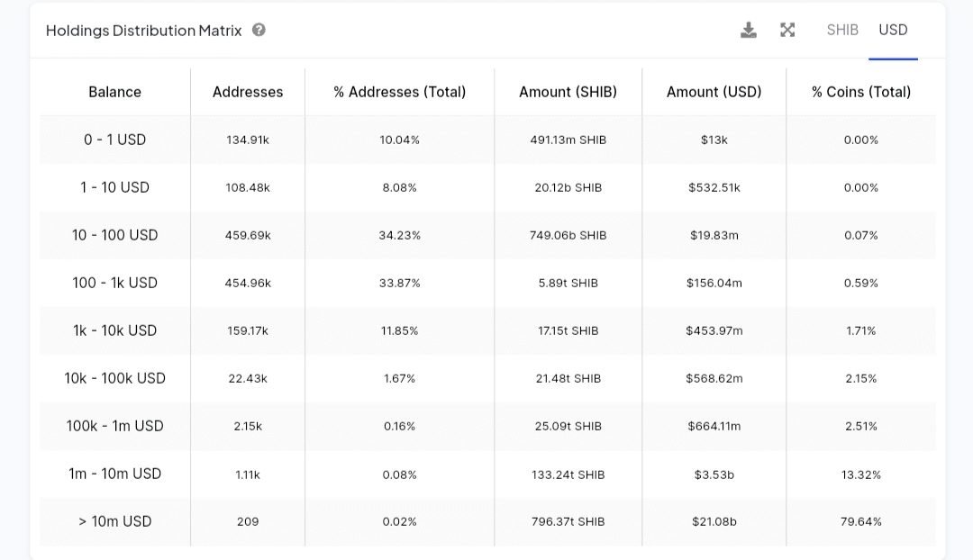
Task: Select the 10 - 100 USD row label
Action: click(114, 235)
